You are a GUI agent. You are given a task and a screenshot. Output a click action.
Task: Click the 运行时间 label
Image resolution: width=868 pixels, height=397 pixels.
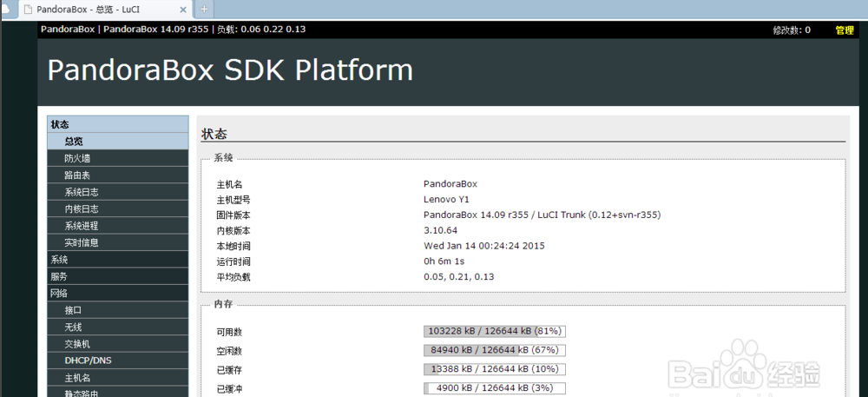click(233, 261)
